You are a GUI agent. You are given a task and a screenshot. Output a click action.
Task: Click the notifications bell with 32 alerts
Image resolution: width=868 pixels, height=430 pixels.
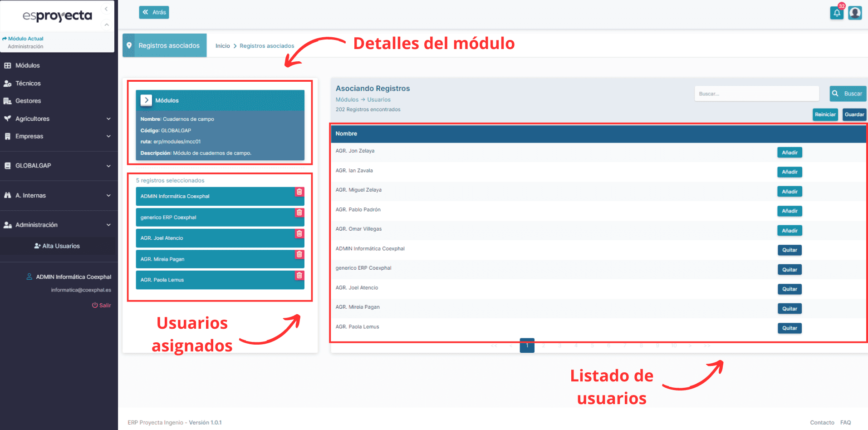[x=837, y=12]
